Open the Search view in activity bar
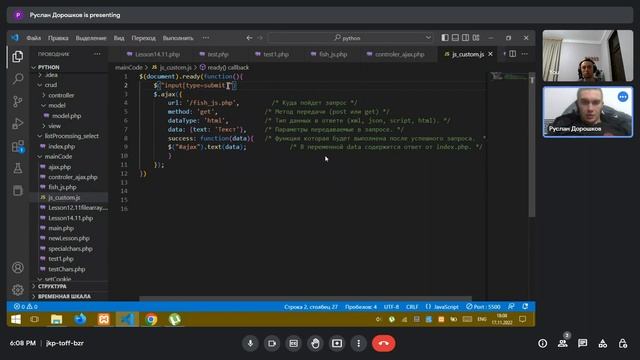 [x=18, y=78]
